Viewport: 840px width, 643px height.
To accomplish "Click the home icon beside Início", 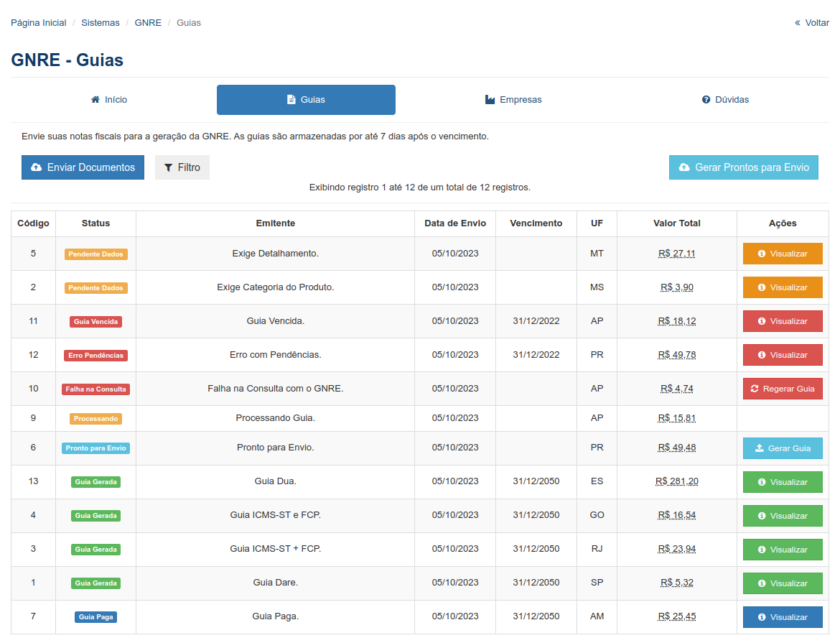I will pyautogui.click(x=95, y=99).
